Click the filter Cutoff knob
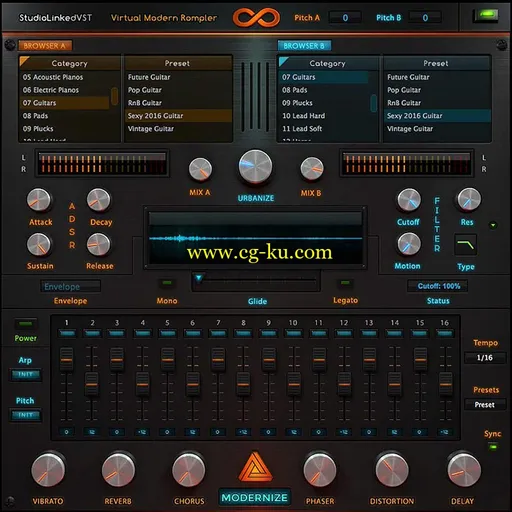 coord(409,200)
